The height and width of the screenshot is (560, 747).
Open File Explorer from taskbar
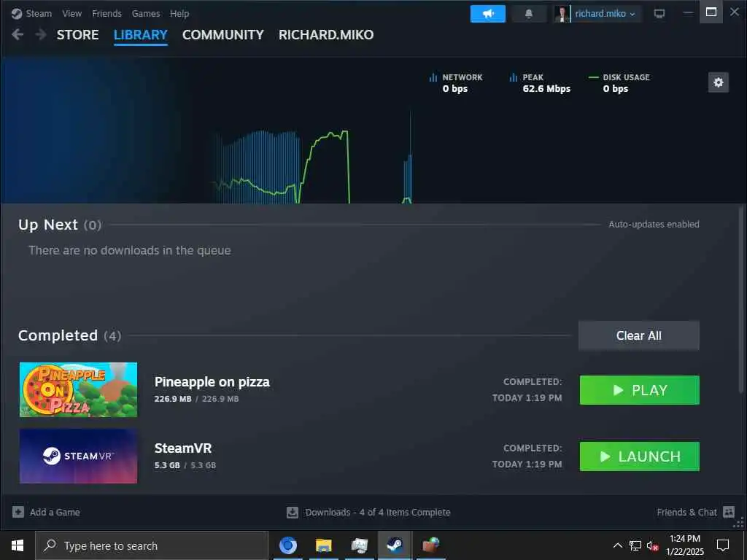pyautogui.click(x=323, y=545)
